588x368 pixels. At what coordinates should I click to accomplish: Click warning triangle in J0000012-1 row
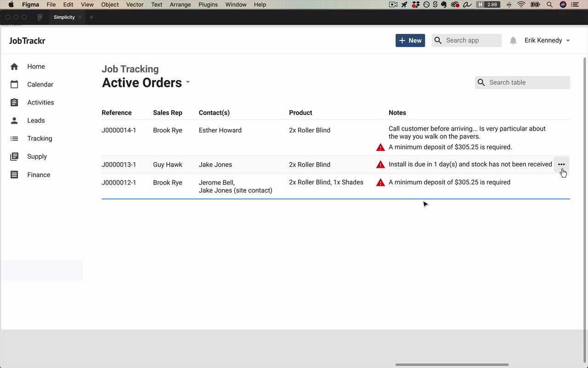click(x=380, y=183)
